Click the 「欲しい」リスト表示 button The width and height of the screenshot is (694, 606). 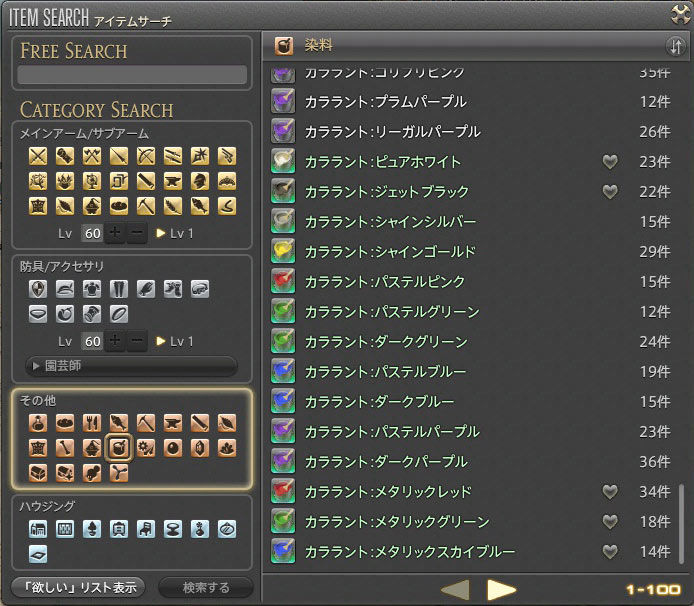coord(78,587)
